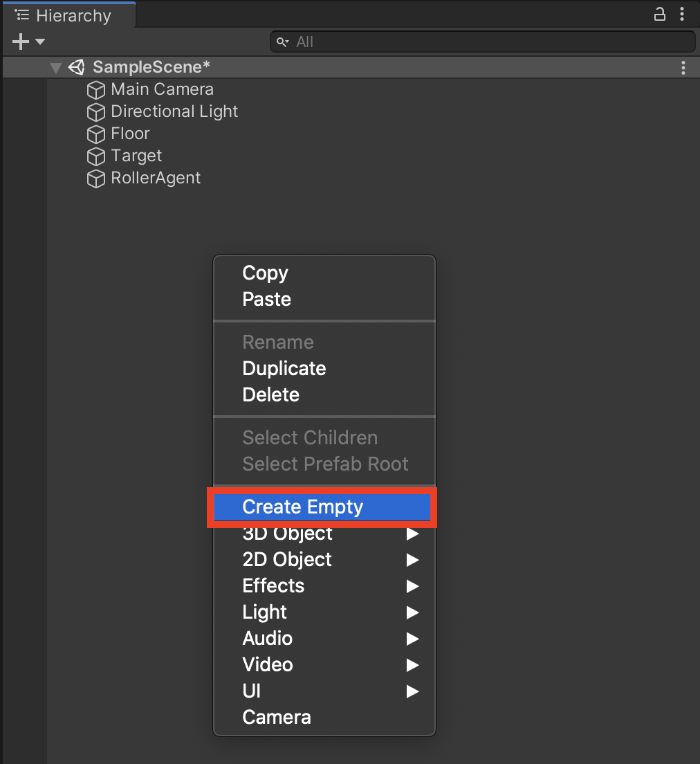Select the Floor object in hierarchy

[x=130, y=134]
